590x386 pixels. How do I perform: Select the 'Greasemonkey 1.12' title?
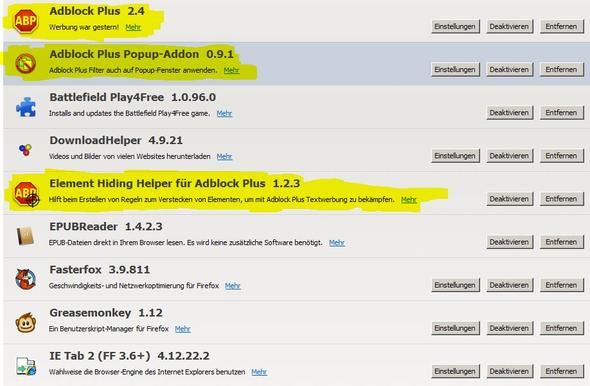[106, 313]
